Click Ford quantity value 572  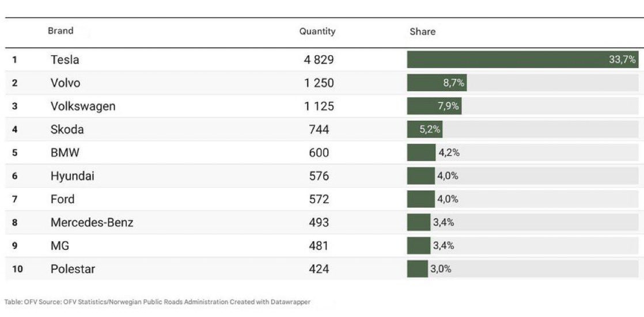[x=319, y=199]
